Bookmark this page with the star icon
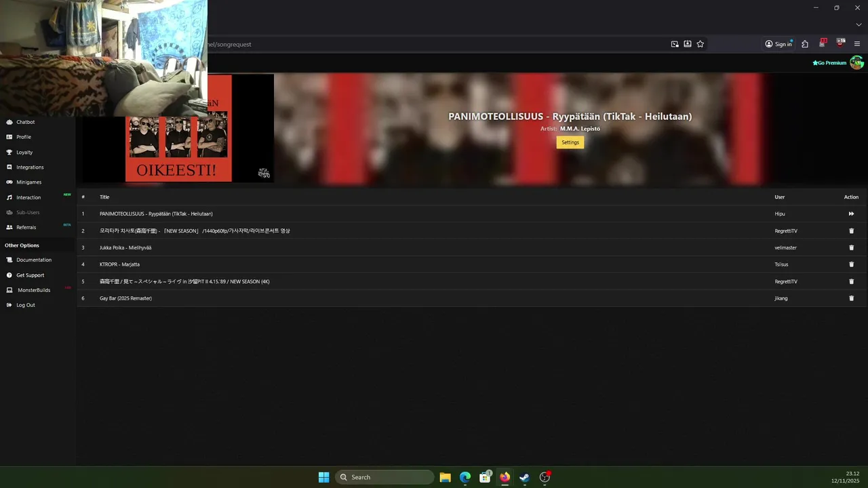This screenshot has height=488, width=868. 701,44
